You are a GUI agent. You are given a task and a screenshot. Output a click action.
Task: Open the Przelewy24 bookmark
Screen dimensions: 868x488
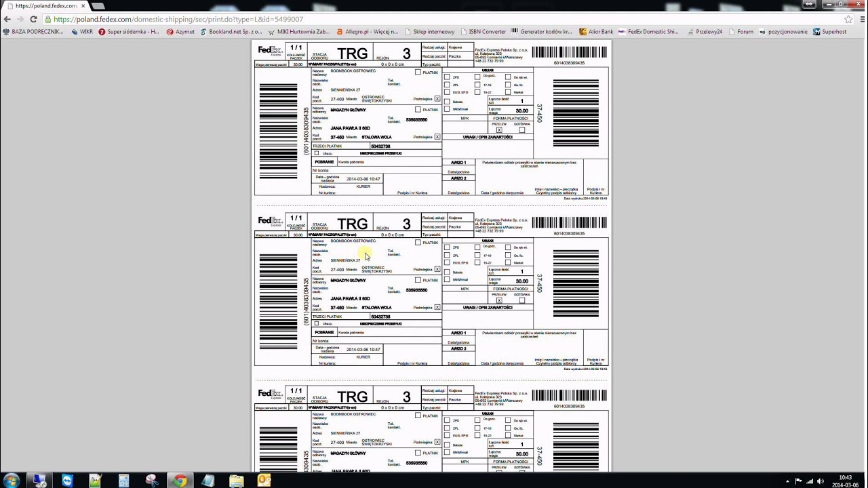click(705, 31)
